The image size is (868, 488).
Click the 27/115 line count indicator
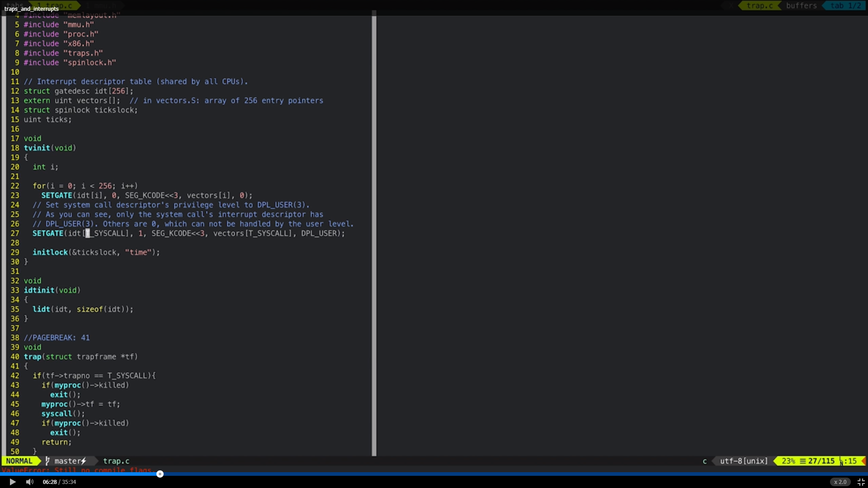coord(821,461)
